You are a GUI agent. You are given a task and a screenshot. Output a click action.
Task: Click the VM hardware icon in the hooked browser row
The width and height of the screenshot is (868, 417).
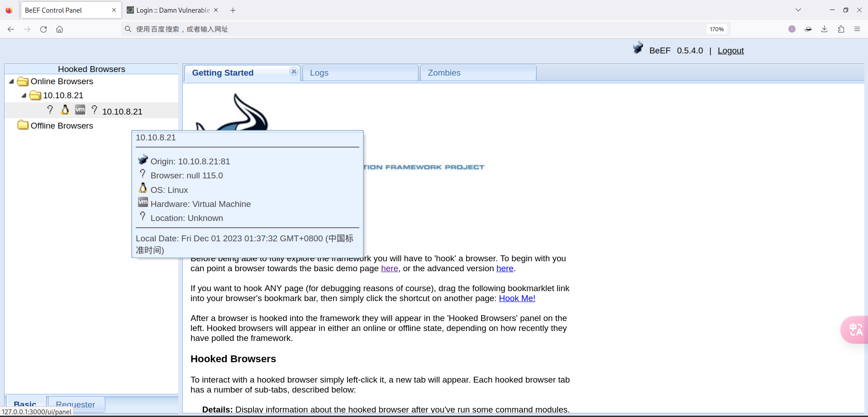click(80, 110)
